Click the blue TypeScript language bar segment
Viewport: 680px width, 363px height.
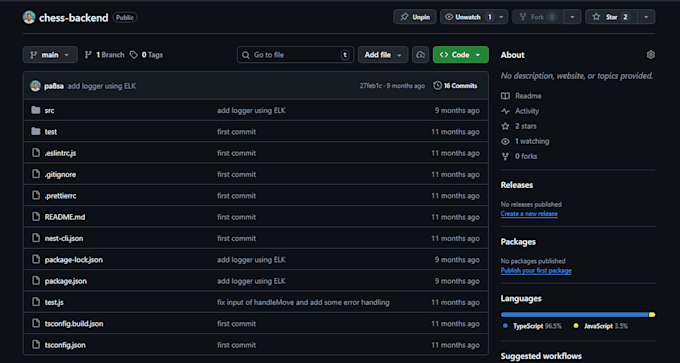point(575,314)
